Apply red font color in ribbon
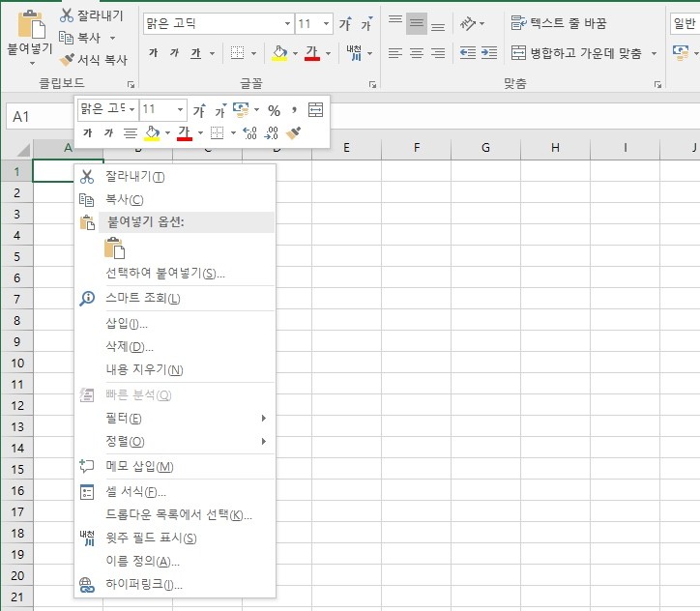Viewport: 700px width, 611px height. (x=312, y=53)
